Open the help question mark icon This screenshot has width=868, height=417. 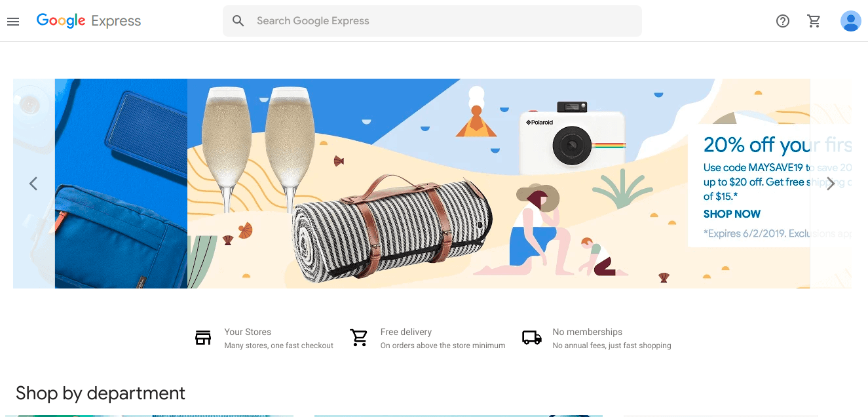click(x=783, y=21)
